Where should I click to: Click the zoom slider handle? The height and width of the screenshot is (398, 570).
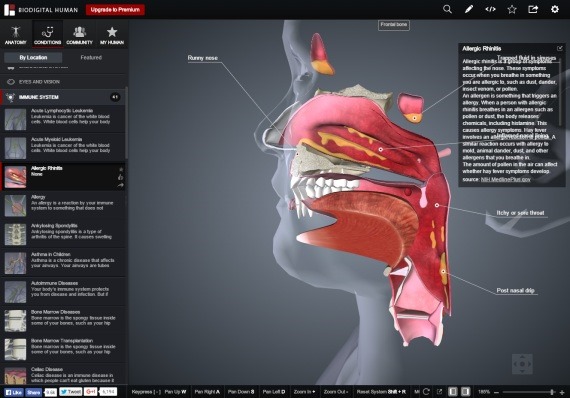pyautogui.click(x=552, y=392)
